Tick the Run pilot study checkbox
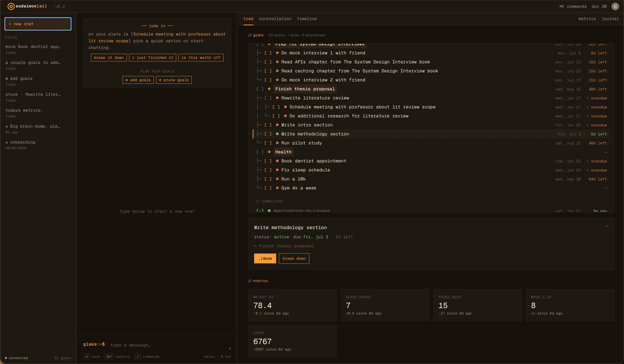 tap(268, 143)
